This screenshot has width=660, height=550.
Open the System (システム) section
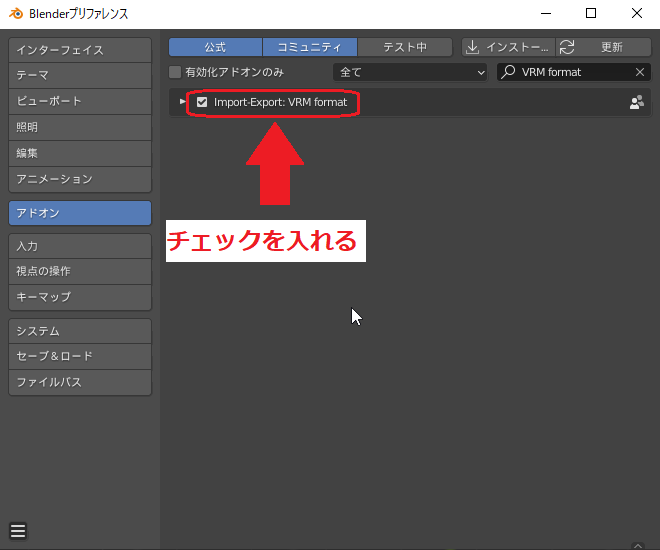[x=80, y=331]
